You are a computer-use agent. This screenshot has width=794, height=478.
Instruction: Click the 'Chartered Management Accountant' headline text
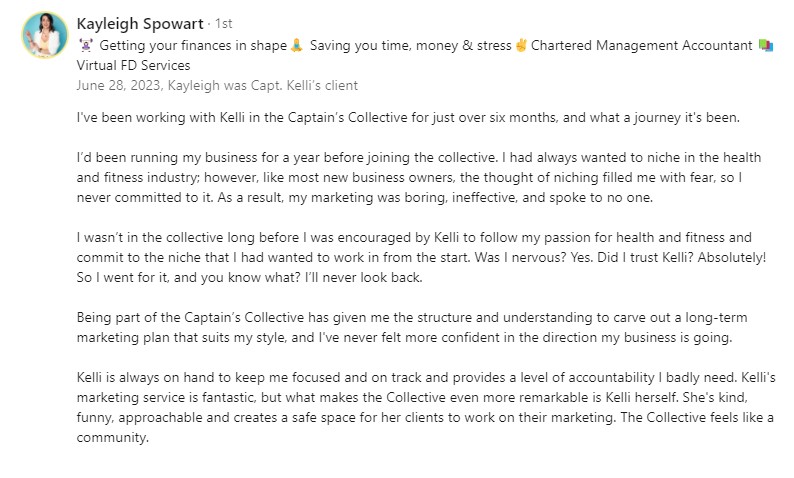coord(642,45)
